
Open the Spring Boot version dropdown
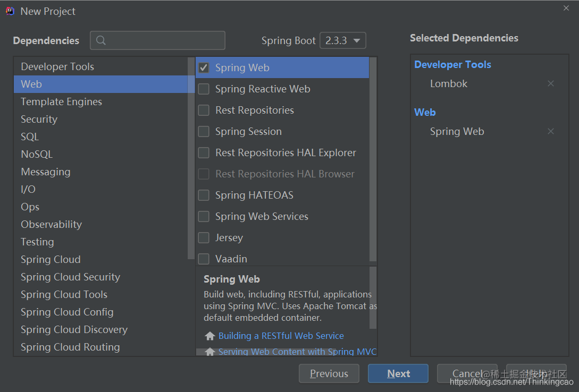343,40
